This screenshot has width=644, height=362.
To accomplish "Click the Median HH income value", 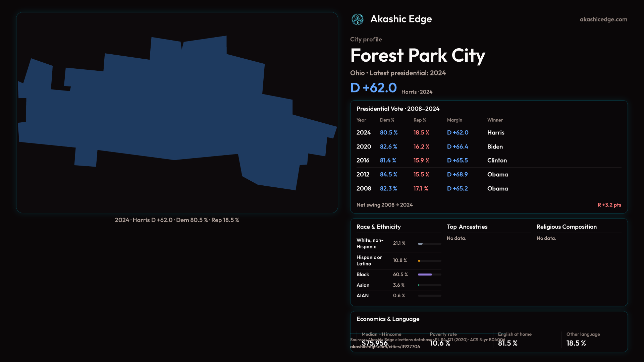I will pos(374,343).
